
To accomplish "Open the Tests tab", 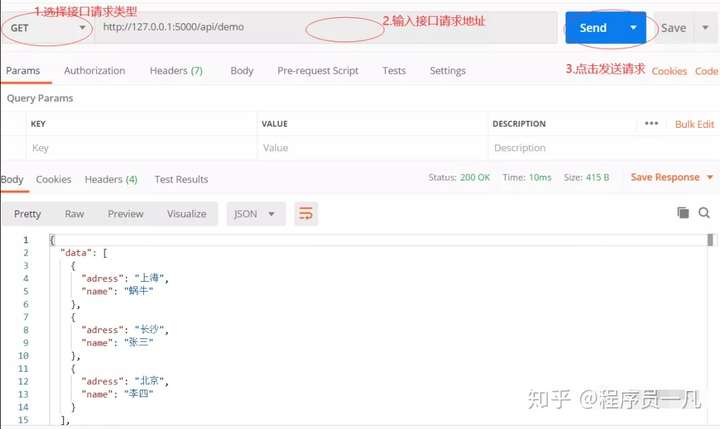I will [394, 71].
